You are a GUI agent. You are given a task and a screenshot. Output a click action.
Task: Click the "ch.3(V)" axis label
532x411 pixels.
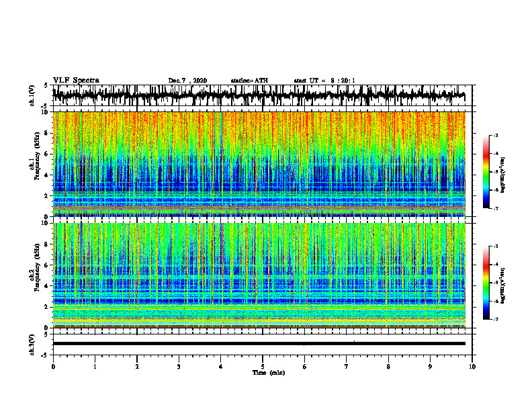(x=32, y=345)
